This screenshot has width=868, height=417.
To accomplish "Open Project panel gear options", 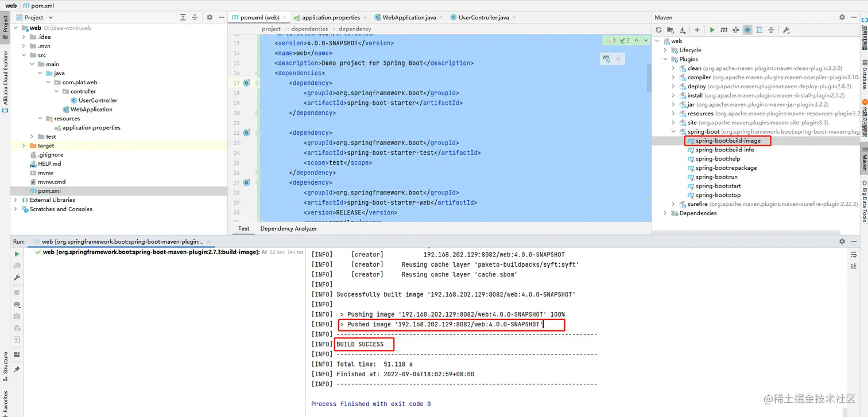I will (210, 17).
